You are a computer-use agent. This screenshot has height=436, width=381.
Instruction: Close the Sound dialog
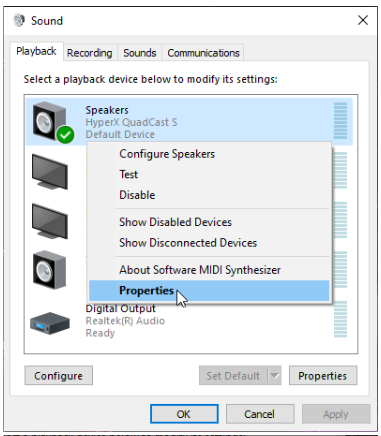[x=363, y=20]
